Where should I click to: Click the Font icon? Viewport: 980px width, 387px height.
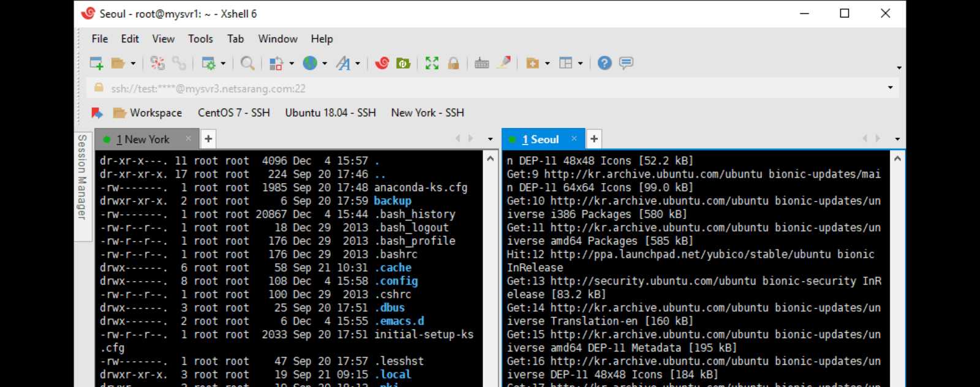point(344,63)
